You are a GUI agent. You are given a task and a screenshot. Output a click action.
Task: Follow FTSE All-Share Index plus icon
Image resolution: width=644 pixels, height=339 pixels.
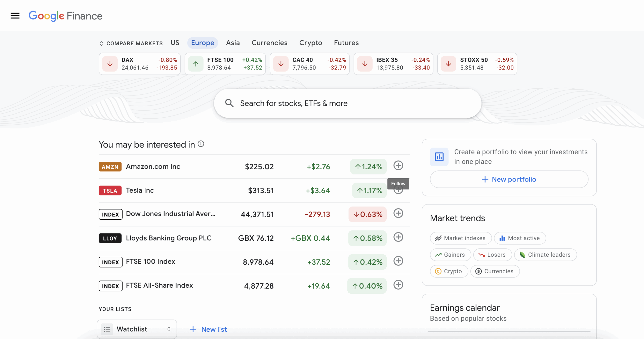(398, 285)
